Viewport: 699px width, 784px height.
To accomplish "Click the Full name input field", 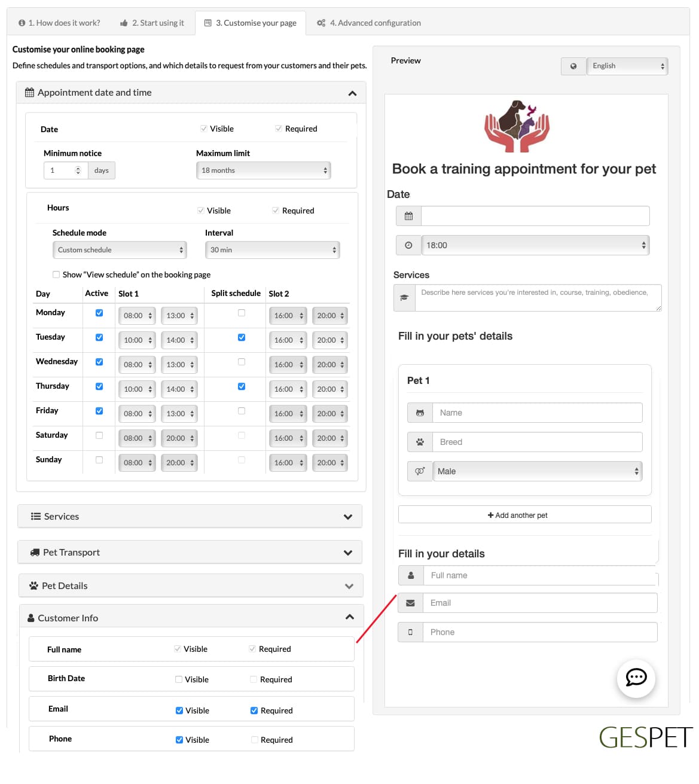I will (x=541, y=575).
